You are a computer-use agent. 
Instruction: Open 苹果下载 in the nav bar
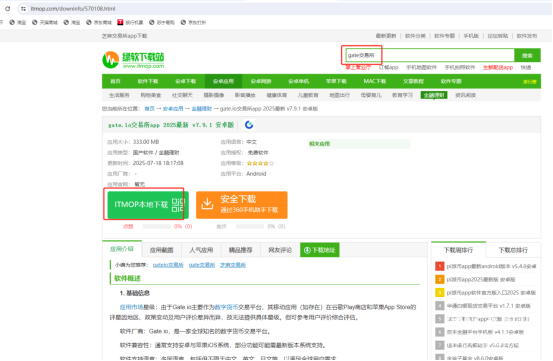point(336,81)
